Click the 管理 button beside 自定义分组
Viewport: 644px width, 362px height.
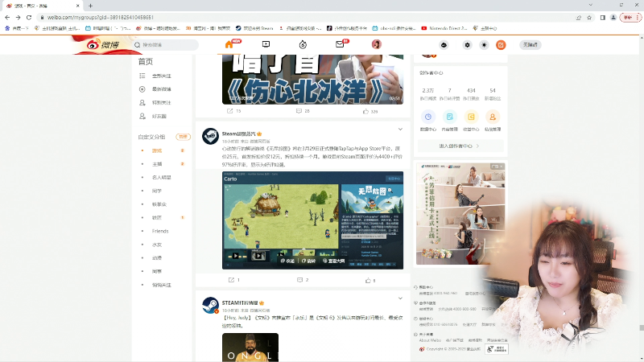tap(183, 137)
